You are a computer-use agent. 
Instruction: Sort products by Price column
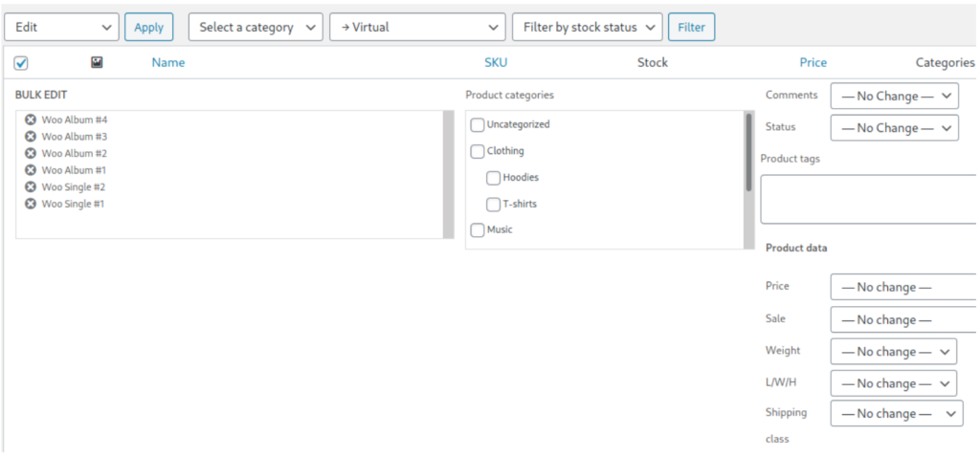click(x=813, y=62)
